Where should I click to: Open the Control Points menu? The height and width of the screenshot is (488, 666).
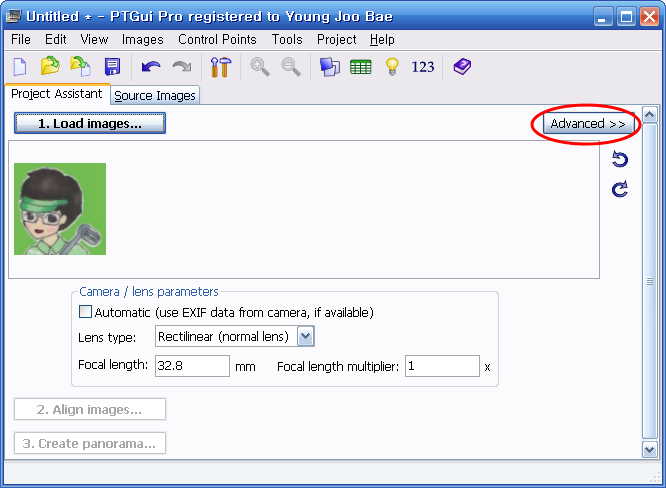coord(217,39)
